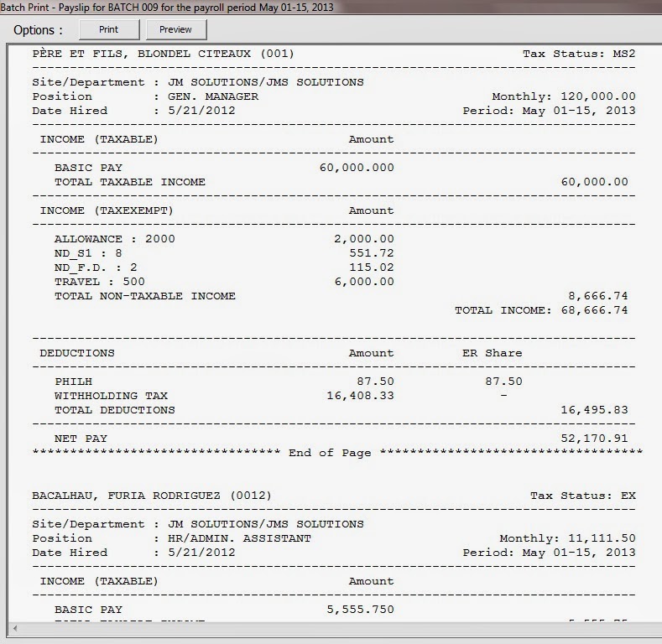The width and height of the screenshot is (662, 644).
Task: Click total deductions value 16,495.83
Action: point(594,410)
